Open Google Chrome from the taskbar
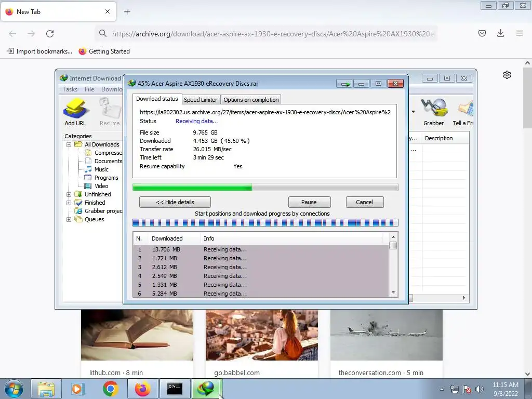 pyautogui.click(x=111, y=389)
